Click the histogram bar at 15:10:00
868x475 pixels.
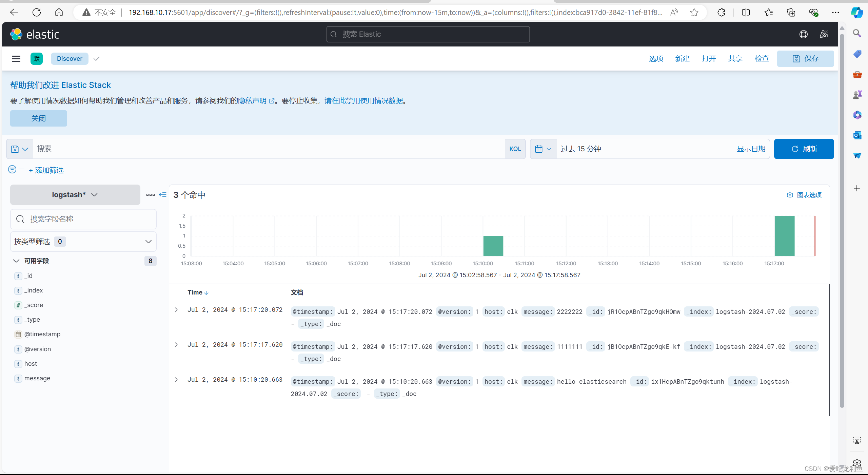point(493,246)
